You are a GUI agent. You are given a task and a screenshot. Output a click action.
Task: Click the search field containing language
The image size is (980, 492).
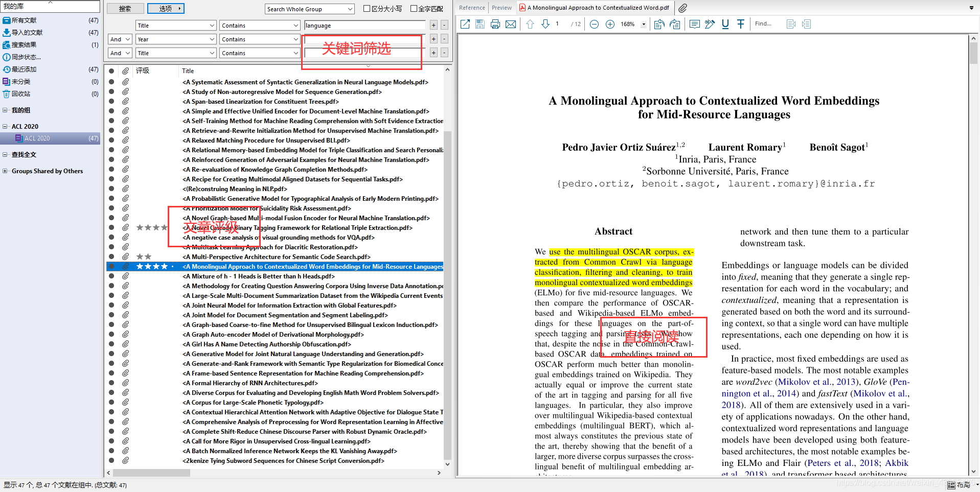point(365,26)
